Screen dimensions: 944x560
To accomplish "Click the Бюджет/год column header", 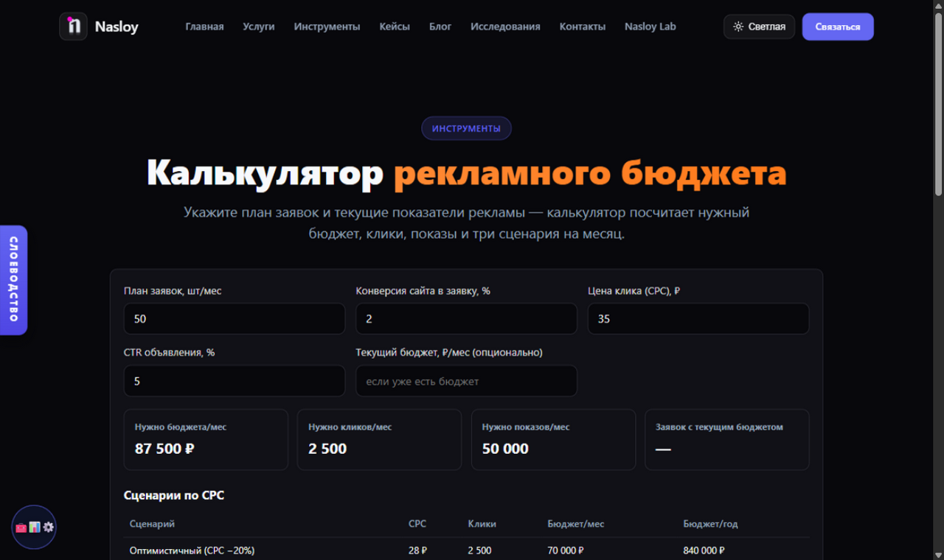I will 710,524.
